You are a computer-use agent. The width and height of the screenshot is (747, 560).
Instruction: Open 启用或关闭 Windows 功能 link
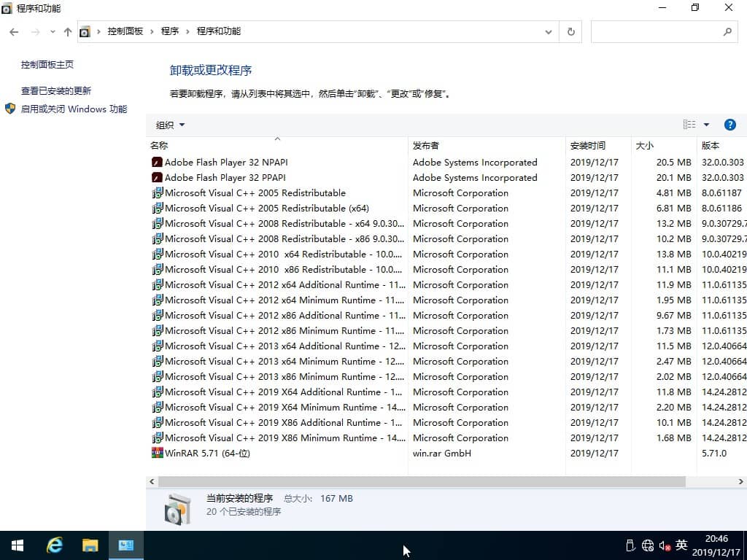click(74, 109)
